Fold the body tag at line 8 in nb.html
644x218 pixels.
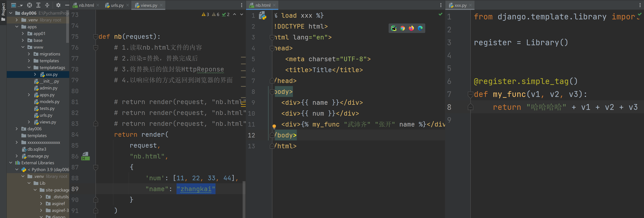[272, 92]
